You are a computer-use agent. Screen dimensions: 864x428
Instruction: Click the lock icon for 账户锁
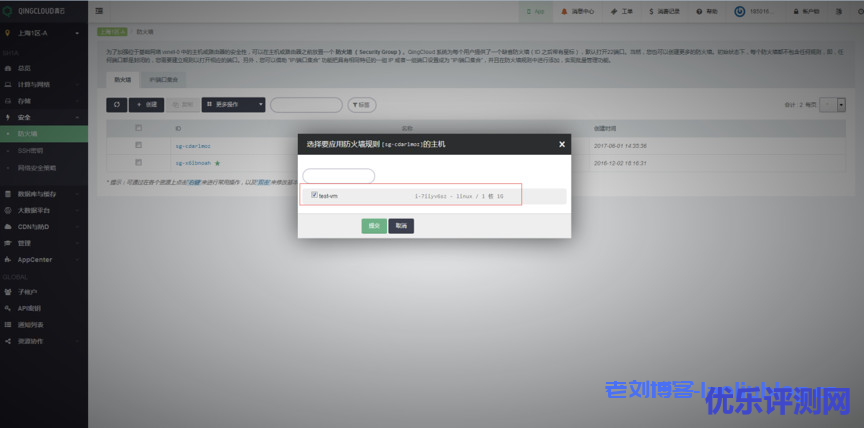tap(796, 12)
